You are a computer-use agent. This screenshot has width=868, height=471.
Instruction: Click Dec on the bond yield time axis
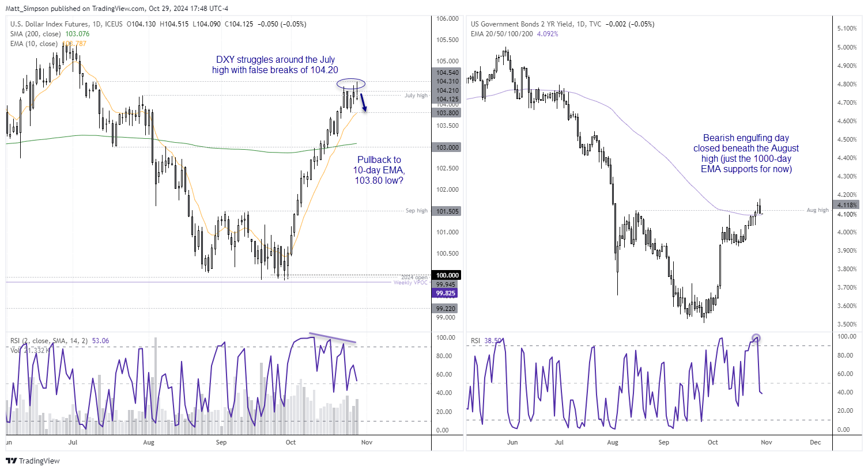click(815, 442)
